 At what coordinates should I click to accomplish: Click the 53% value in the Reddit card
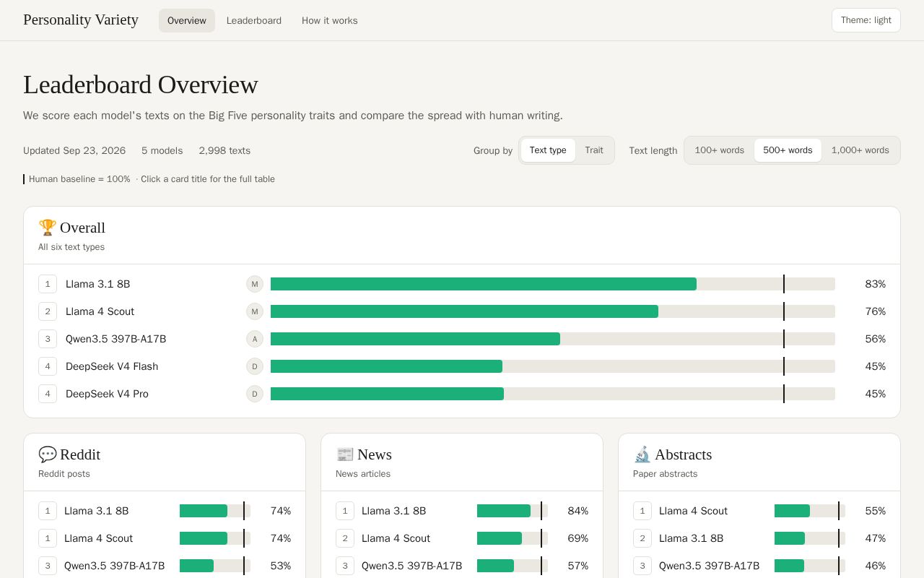pyautogui.click(x=281, y=566)
